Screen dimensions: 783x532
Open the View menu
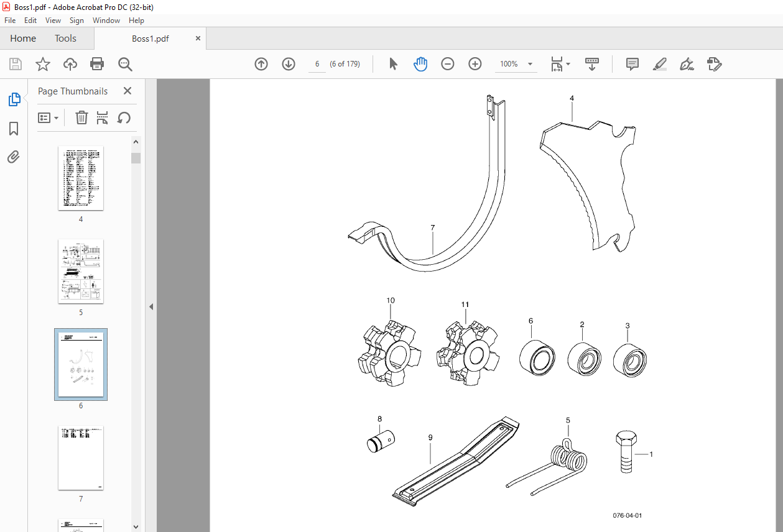click(x=53, y=21)
